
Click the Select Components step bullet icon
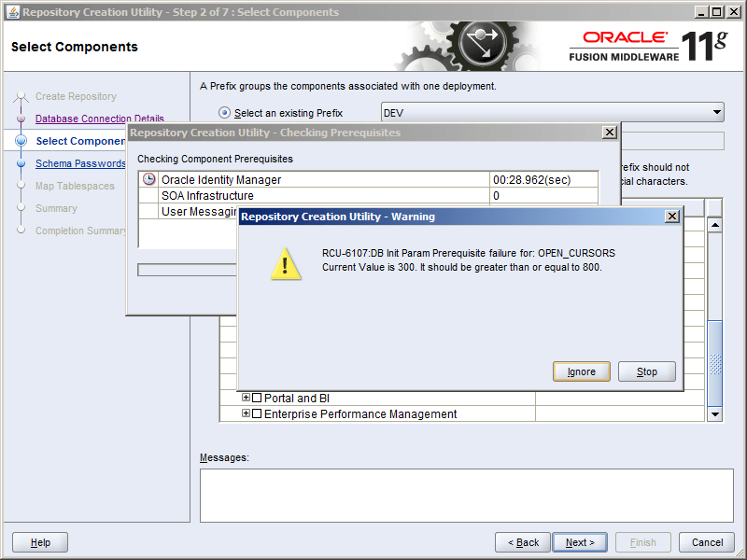(x=21, y=141)
